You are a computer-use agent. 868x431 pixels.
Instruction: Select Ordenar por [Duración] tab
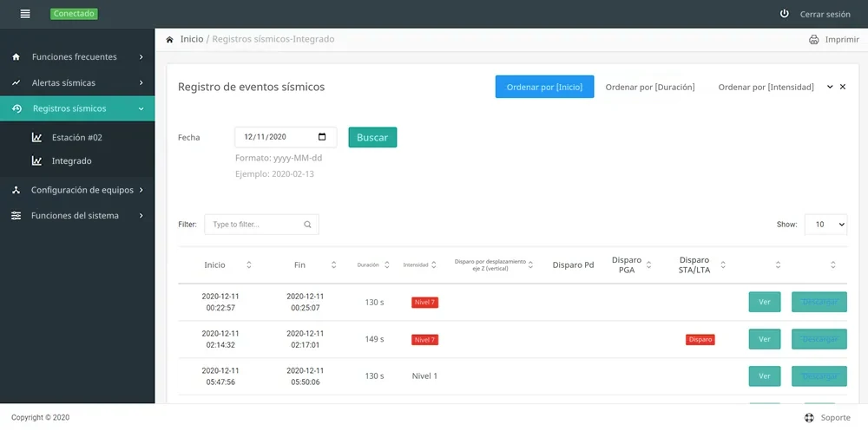(x=650, y=87)
